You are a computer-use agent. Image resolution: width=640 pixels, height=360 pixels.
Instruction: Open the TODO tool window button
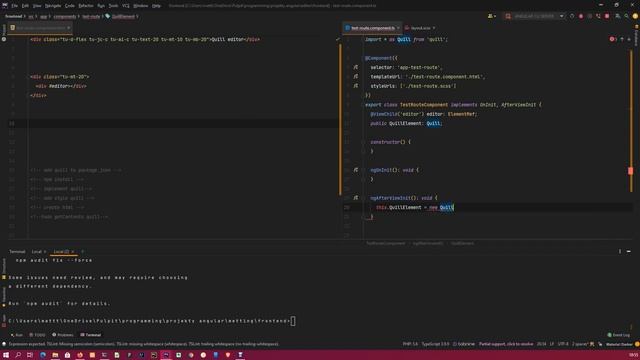37,335
